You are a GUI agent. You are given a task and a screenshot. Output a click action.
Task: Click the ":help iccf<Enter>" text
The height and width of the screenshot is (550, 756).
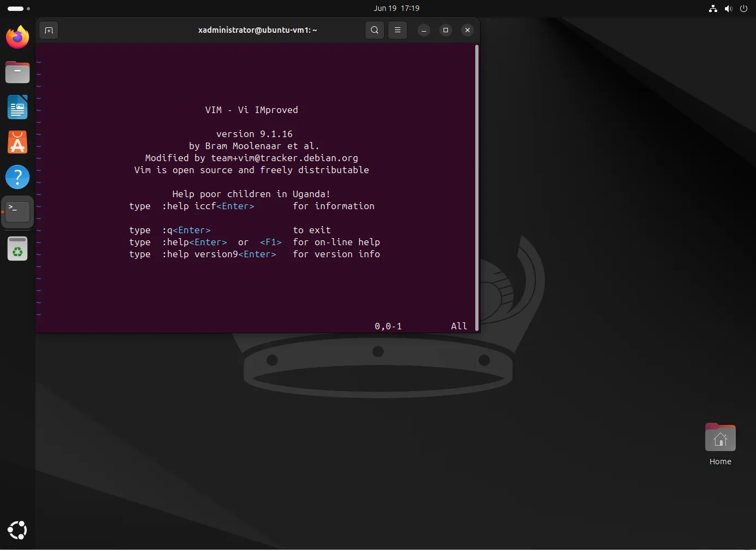coord(208,206)
